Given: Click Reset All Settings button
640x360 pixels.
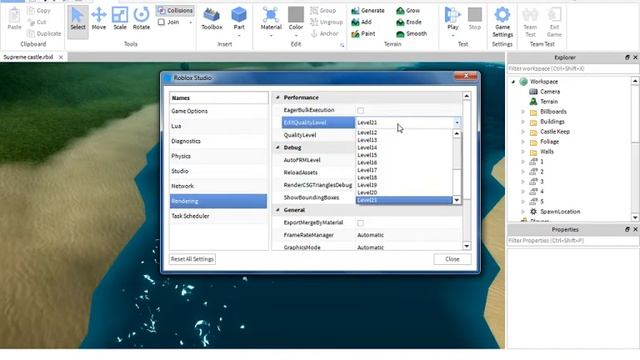Looking at the screenshot, I should pyautogui.click(x=192, y=259).
